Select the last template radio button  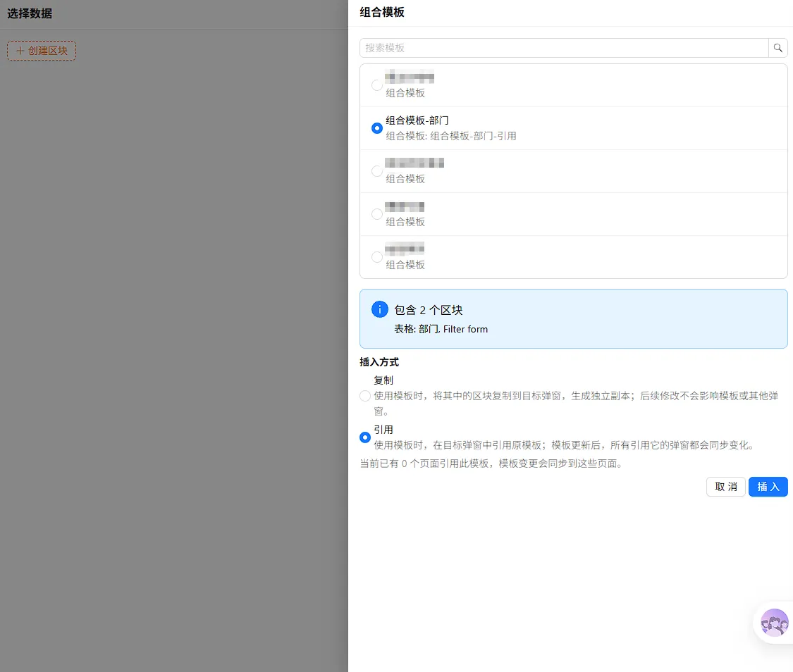[377, 257]
